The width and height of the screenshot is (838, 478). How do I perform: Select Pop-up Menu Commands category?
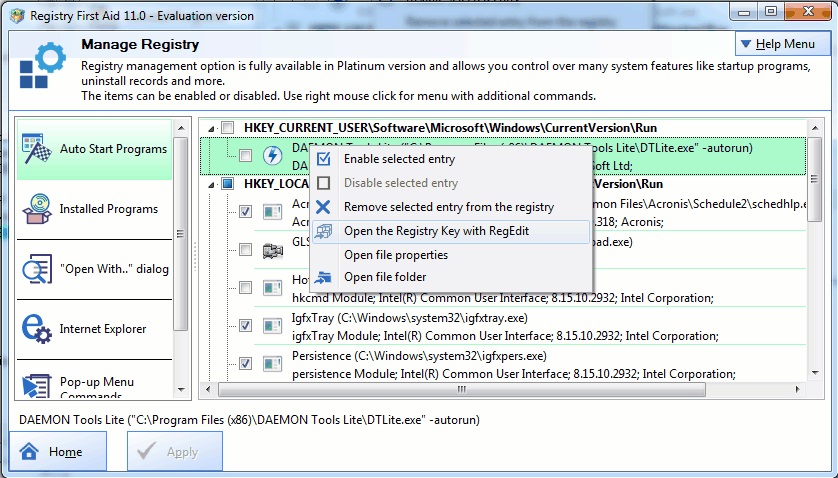click(x=95, y=381)
